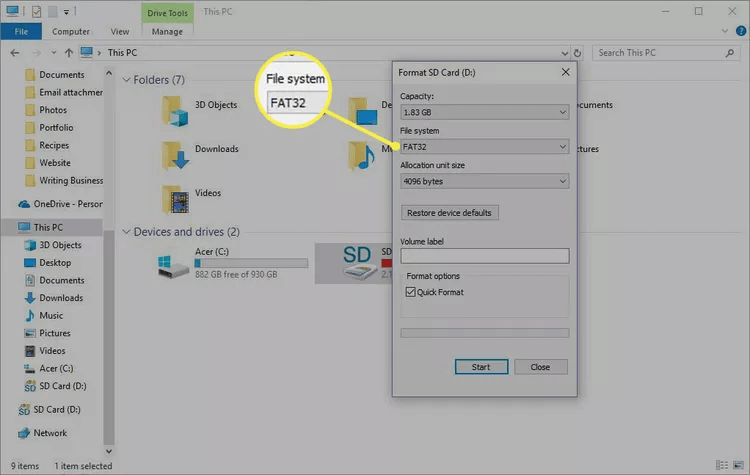Open the Capacity dropdown

[x=484, y=112]
